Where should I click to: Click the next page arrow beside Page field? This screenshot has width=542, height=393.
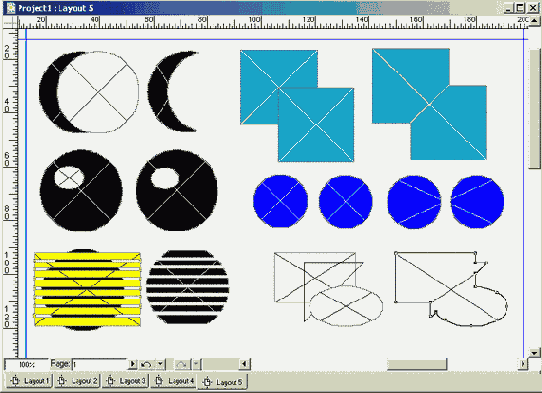tap(133, 364)
